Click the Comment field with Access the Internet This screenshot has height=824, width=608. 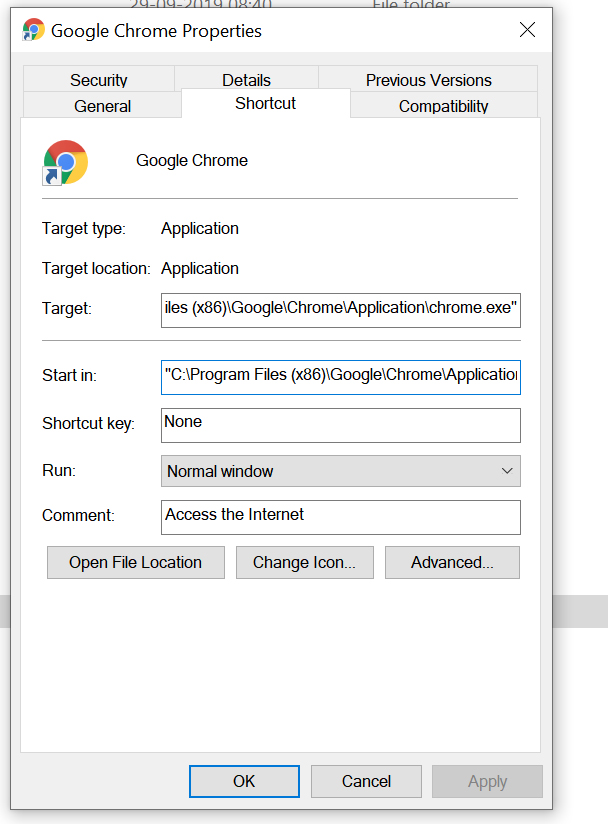pos(340,516)
